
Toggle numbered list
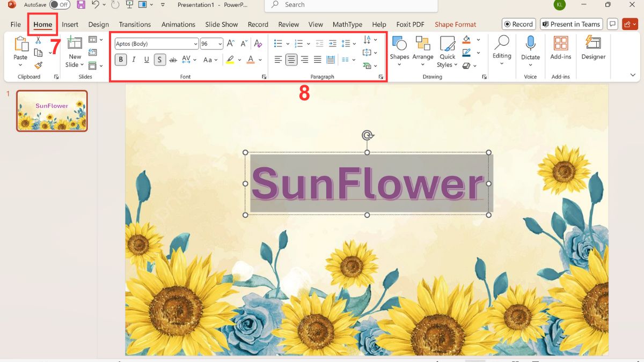click(x=299, y=43)
